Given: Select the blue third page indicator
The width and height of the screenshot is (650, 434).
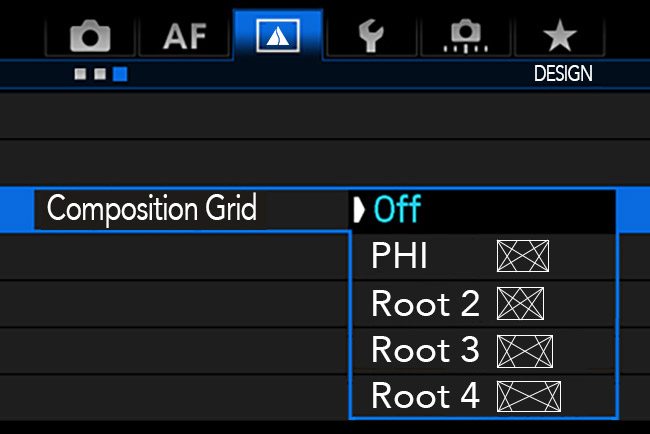Looking at the screenshot, I should [120, 74].
